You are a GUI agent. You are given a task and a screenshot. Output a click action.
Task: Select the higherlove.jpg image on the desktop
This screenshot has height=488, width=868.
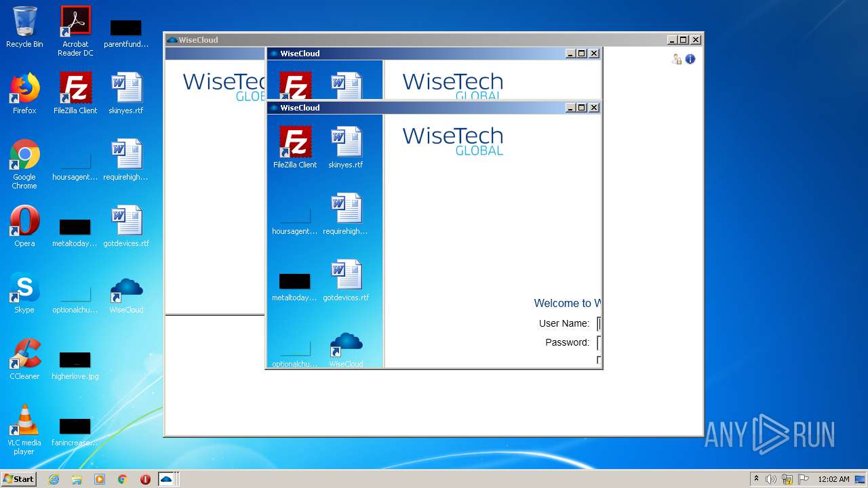(x=75, y=366)
